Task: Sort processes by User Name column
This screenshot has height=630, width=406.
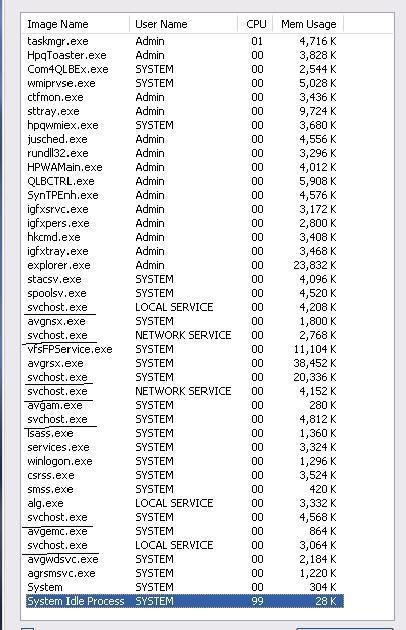Action: [184, 25]
